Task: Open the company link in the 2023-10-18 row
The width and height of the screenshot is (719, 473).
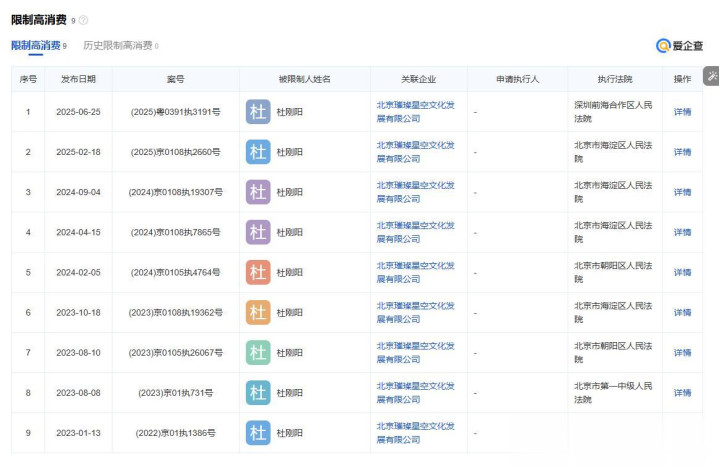Action: tap(415, 311)
